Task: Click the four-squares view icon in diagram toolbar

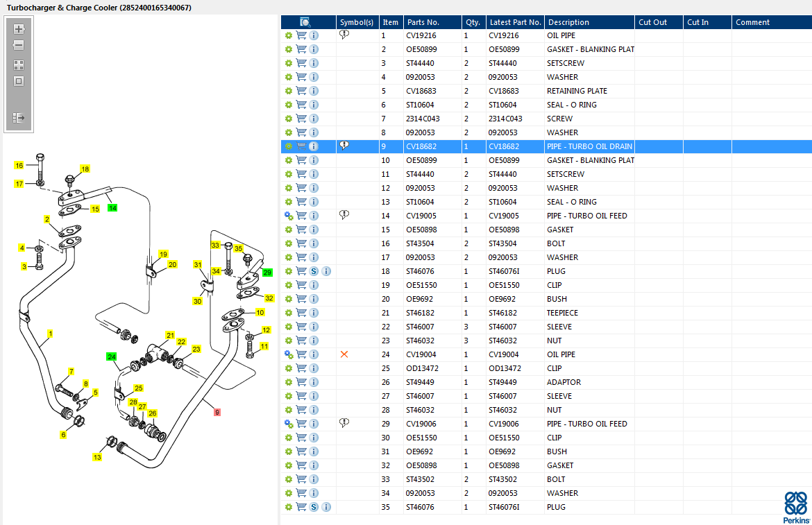Action: (x=19, y=65)
